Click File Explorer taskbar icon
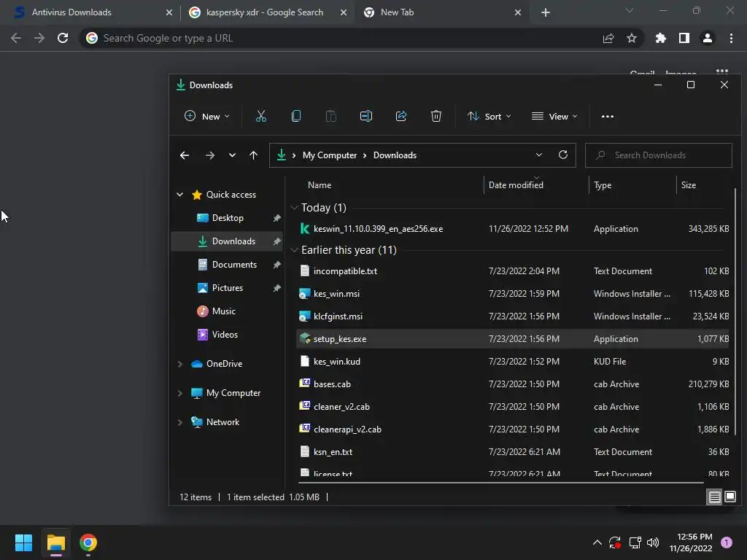747x560 pixels. [55, 542]
